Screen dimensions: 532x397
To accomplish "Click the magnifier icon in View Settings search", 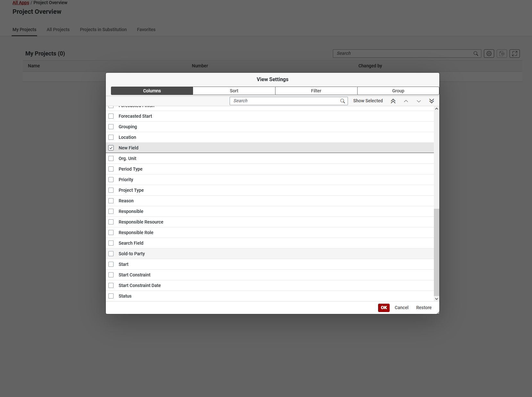I will coord(342,101).
